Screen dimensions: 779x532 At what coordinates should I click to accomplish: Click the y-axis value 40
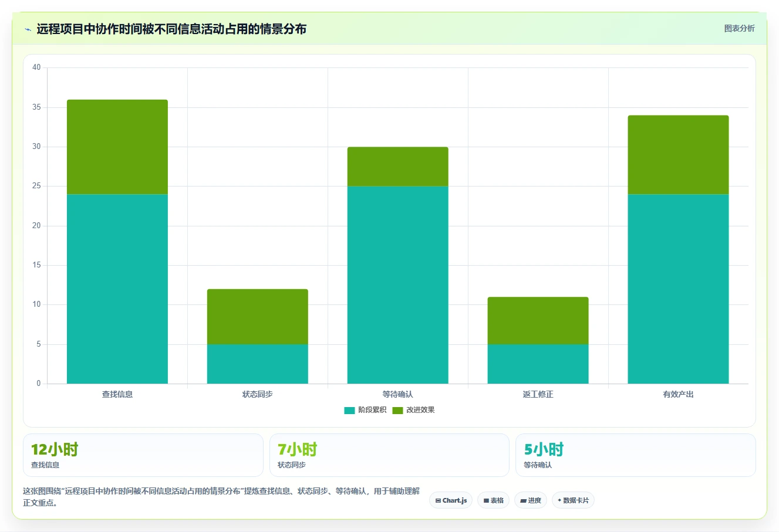tap(36, 67)
